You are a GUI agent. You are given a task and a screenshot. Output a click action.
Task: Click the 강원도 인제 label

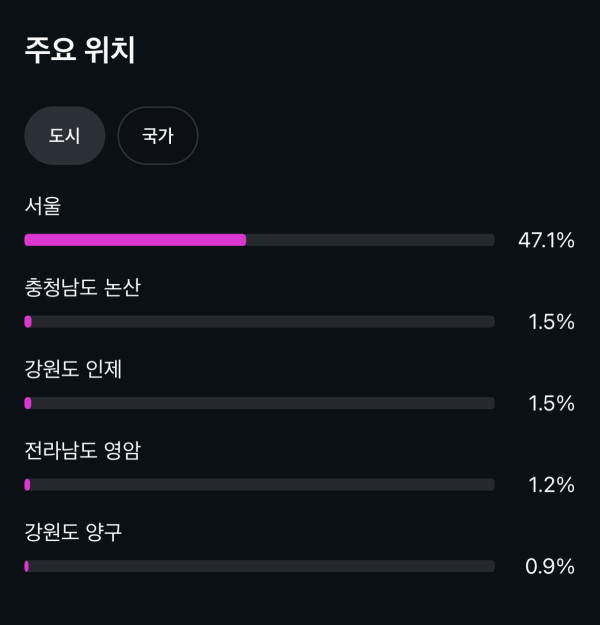point(73,369)
